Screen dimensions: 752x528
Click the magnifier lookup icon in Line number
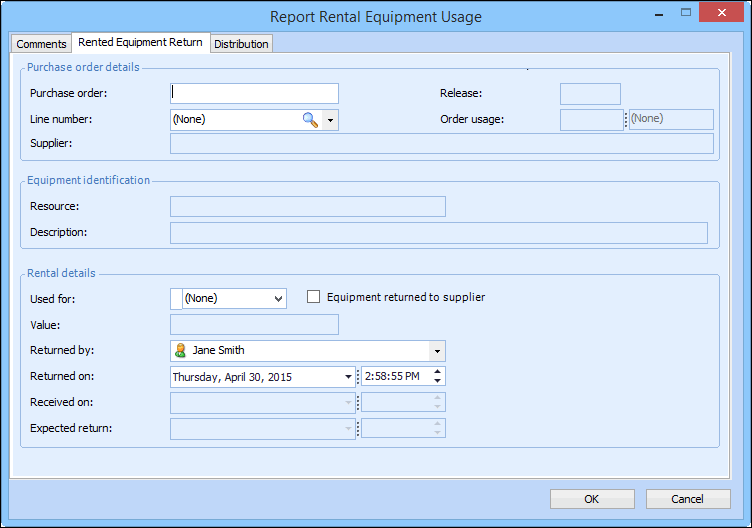click(x=310, y=120)
